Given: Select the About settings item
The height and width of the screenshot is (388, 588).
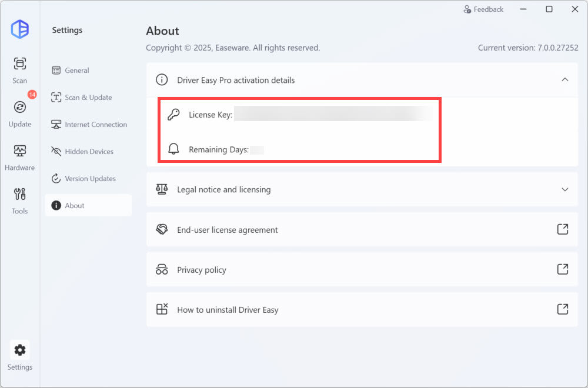Looking at the screenshot, I should pyautogui.click(x=89, y=205).
